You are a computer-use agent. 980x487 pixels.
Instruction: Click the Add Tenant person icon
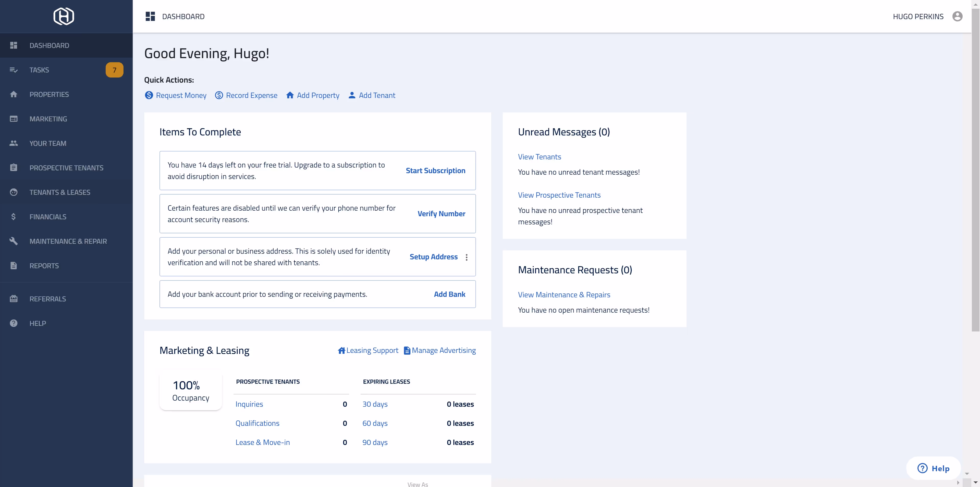[x=352, y=95]
